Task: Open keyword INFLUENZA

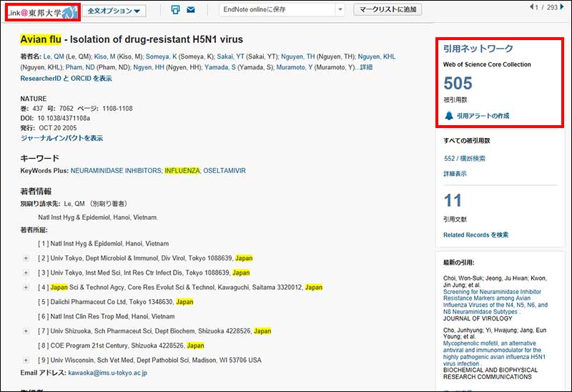Action: pos(182,170)
